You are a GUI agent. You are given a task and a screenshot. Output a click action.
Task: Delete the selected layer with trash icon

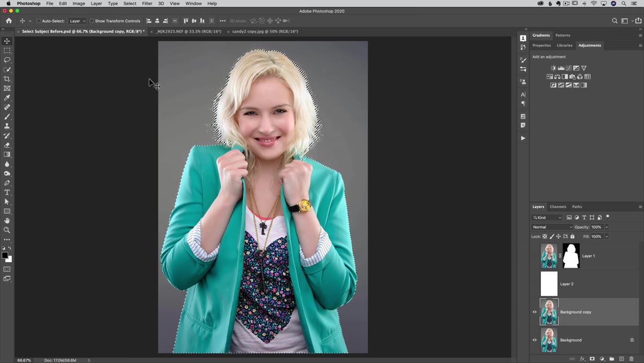point(631,359)
